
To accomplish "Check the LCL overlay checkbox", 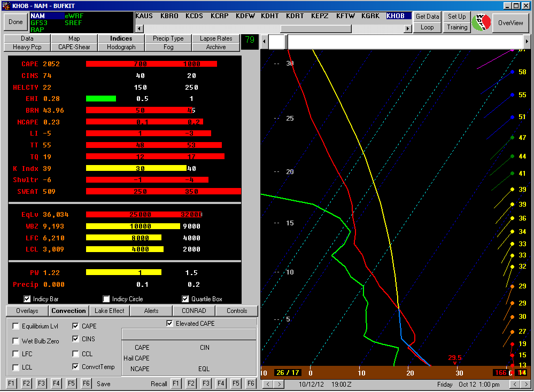I will click(x=16, y=367).
